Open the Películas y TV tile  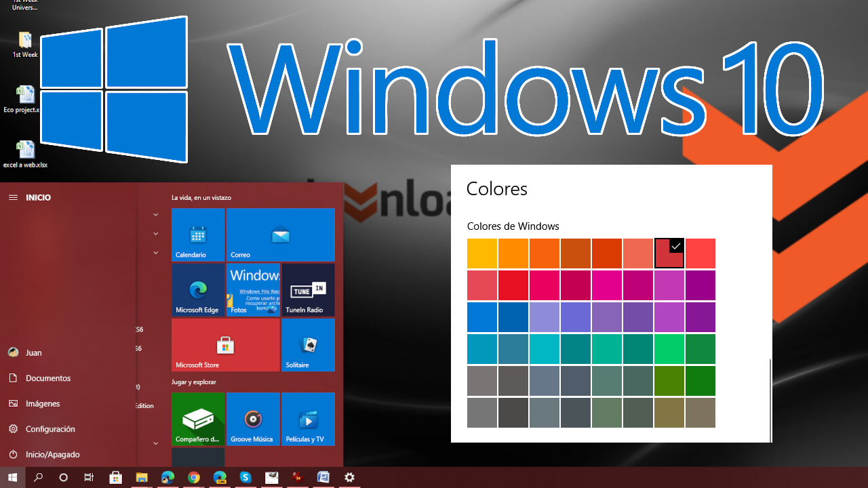[308, 419]
